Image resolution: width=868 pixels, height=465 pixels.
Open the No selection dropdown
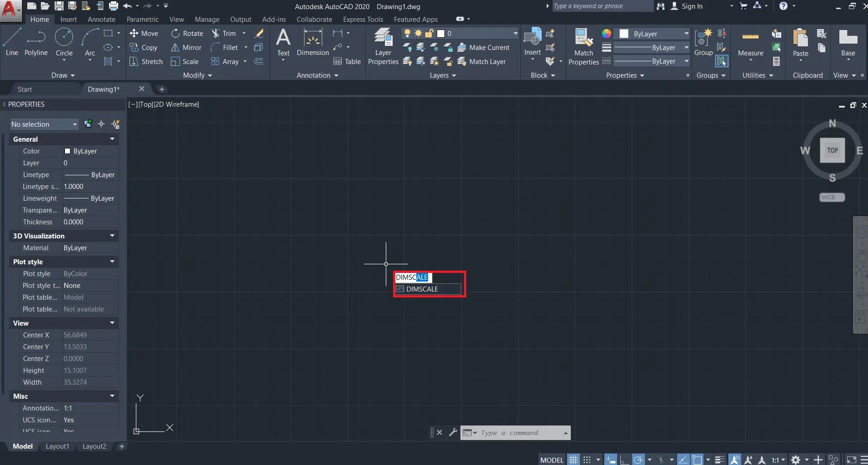[x=44, y=124]
